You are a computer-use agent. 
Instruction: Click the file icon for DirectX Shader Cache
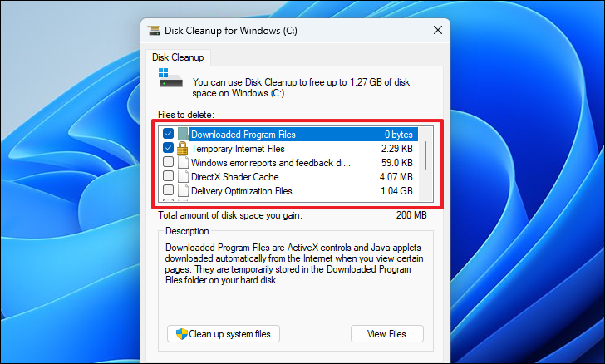tap(184, 177)
